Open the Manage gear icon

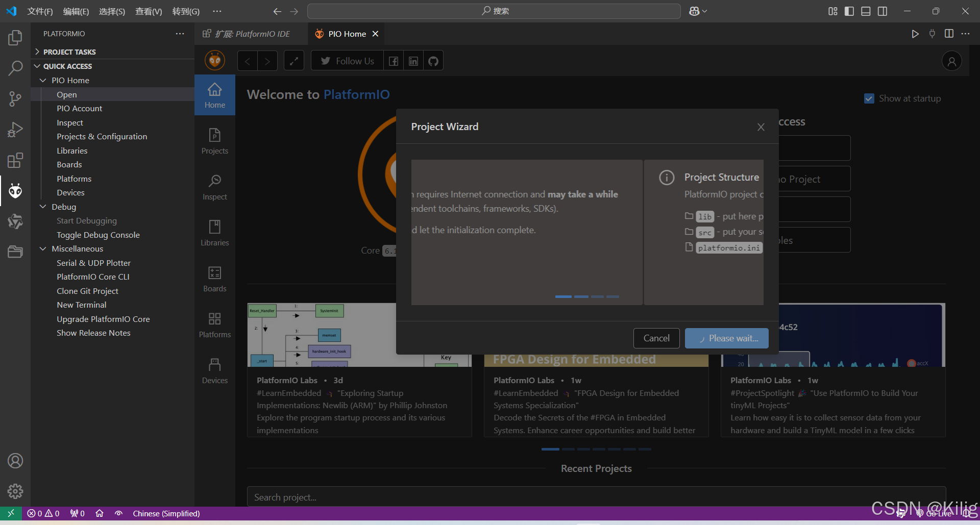(15, 491)
